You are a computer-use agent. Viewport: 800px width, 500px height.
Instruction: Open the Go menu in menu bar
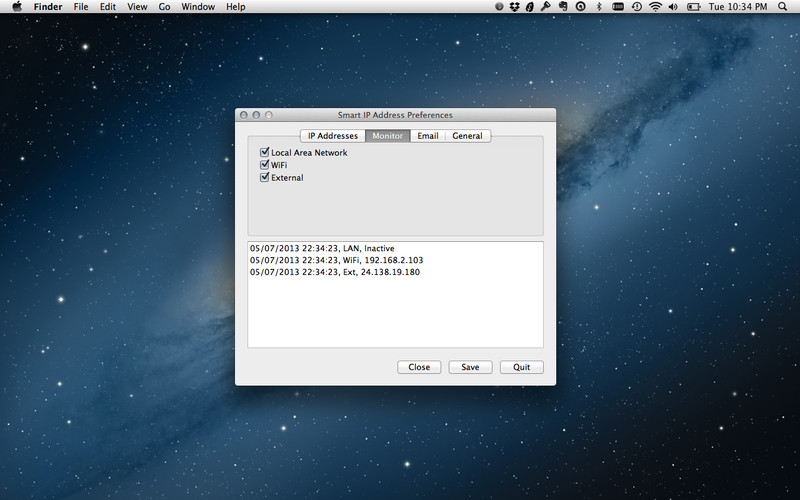[164, 7]
